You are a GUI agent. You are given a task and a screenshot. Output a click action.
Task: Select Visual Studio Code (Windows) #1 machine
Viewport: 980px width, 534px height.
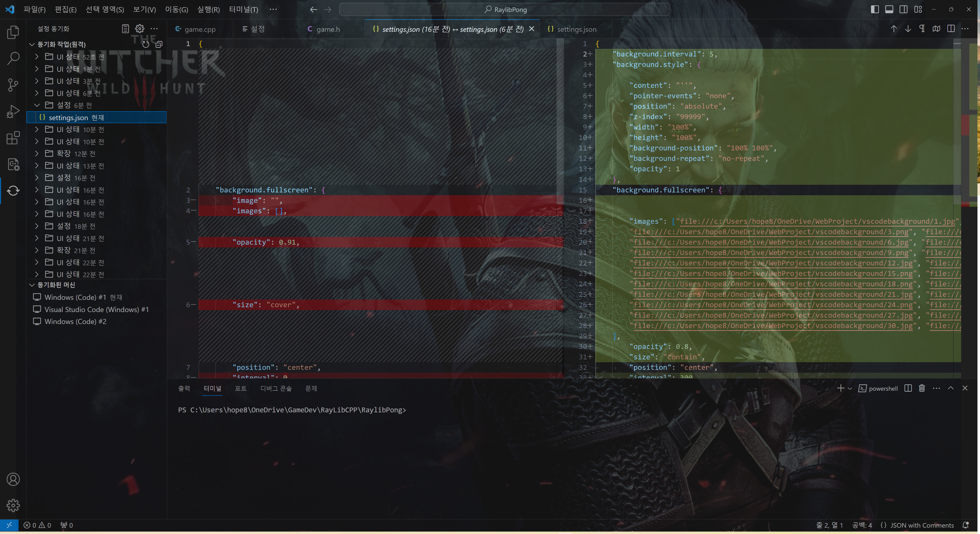(97, 309)
